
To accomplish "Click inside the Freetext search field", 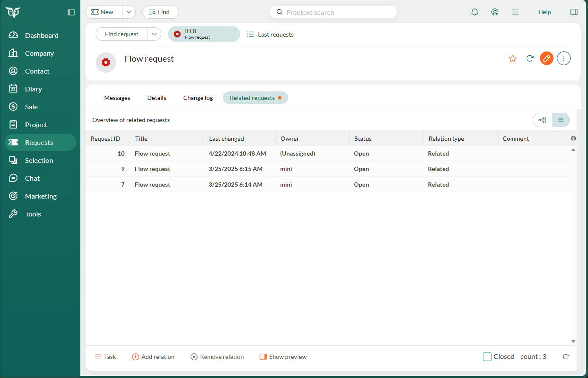I will pyautogui.click(x=333, y=12).
